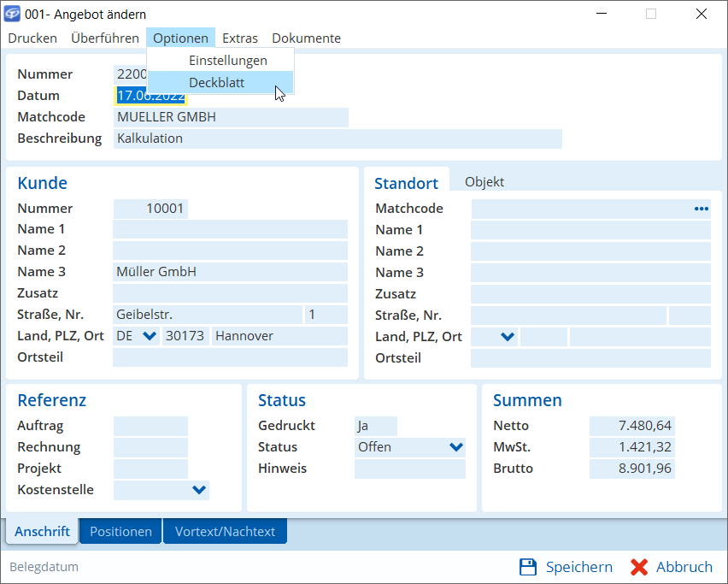Open the Standort country dropdown
The width and height of the screenshot is (728, 584).
click(x=507, y=337)
